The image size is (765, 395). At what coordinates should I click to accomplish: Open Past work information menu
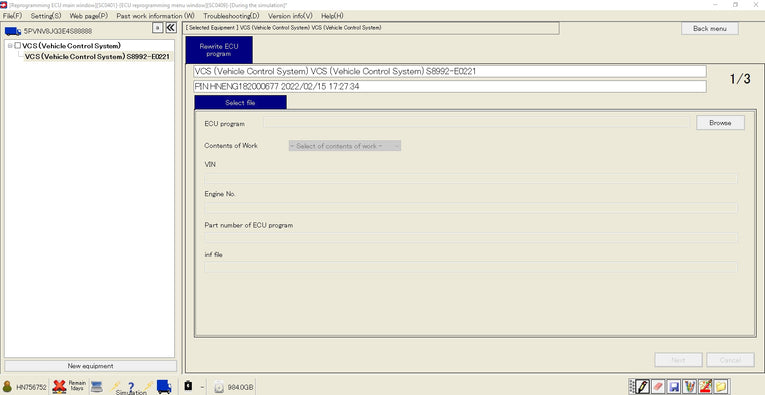pyautogui.click(x=155, y=16)
